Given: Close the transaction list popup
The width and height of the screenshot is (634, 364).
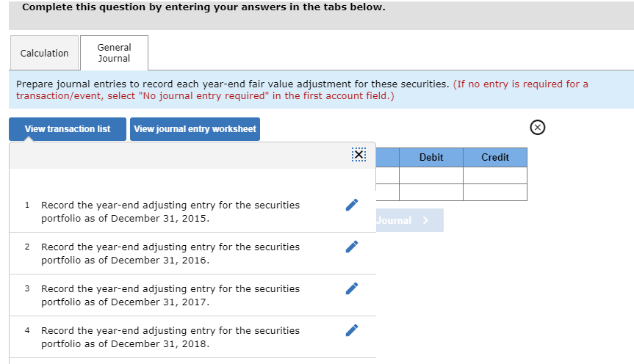Looking at the screenshot, I should click(358, 155).
